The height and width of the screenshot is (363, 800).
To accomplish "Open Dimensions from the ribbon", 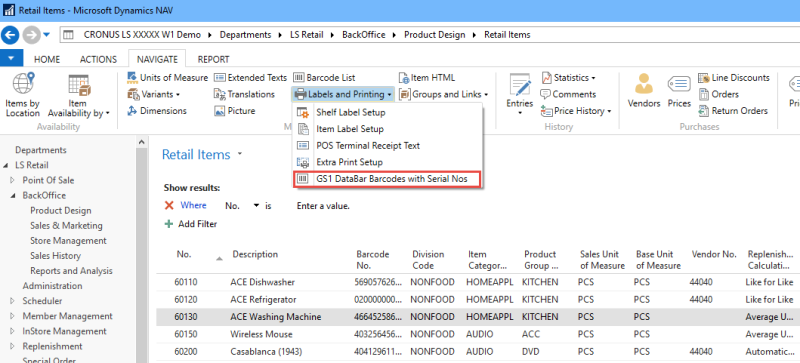I will point(157,110).
